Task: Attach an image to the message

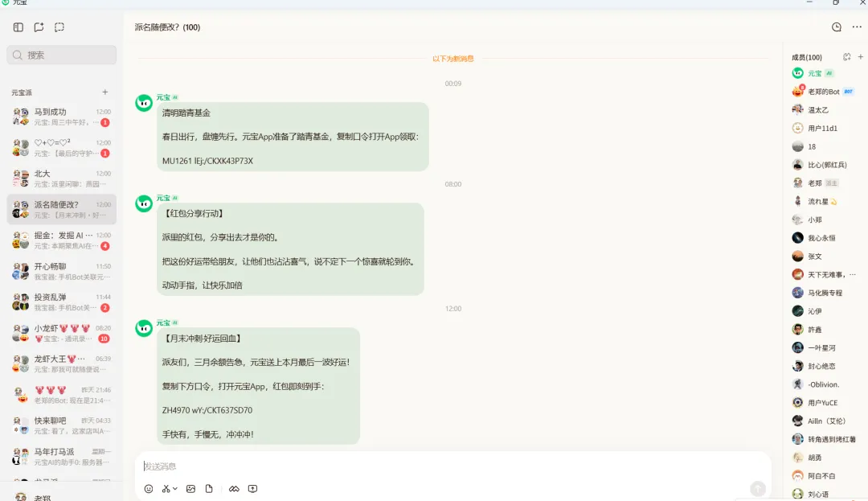Action: point(191,489)
